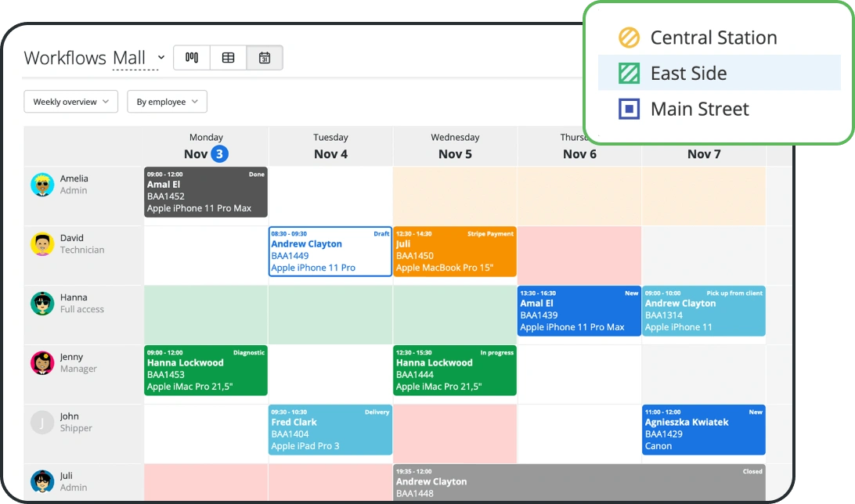Select the Monday Nov 3 date header
The image size is (855, 504).
(206, 146)
